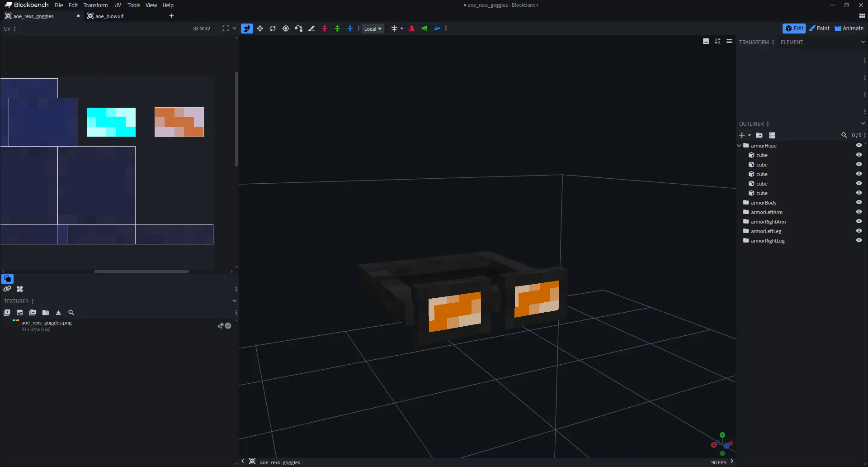Click the bandage icon below the UV editor
Image resolution: width=868 pixels, height=467 pixels.
20,289
